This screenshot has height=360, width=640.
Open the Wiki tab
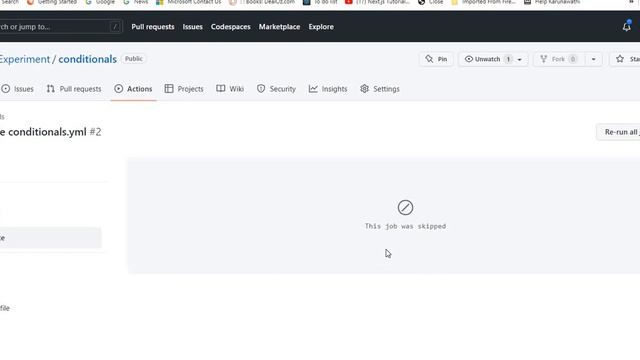pos(230,89)
